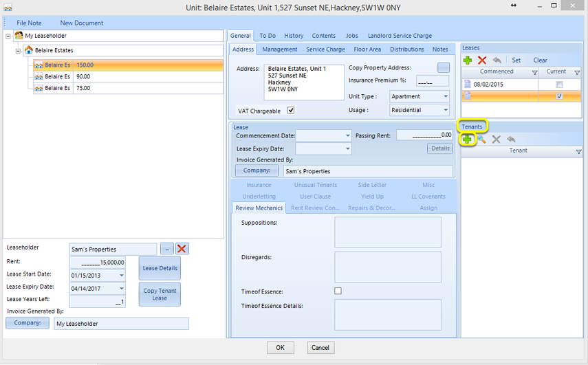588x365 pixels.
Task: Add a new lease with green plus
Action: pyautogui.click(x=467, y=60)
